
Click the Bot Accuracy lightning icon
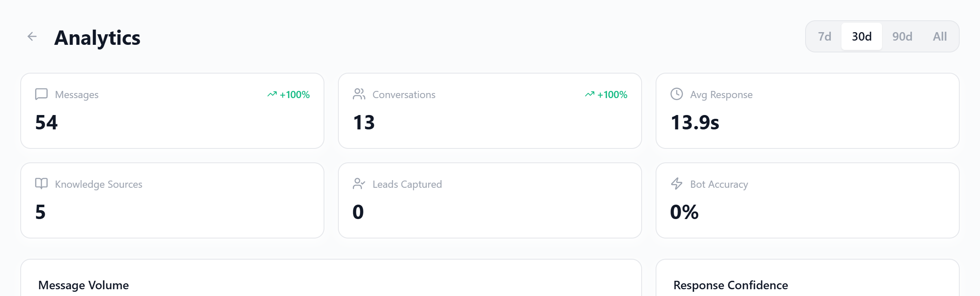[677, 184]
